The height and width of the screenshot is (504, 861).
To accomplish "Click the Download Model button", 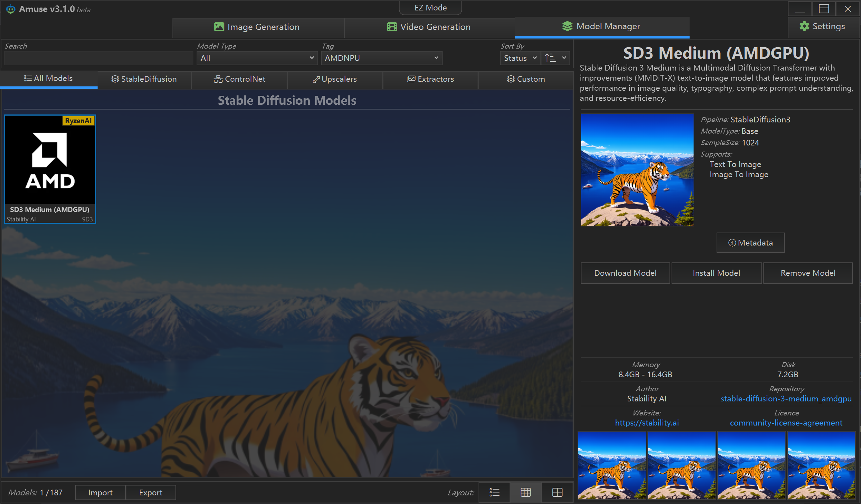I will [625, 273].
